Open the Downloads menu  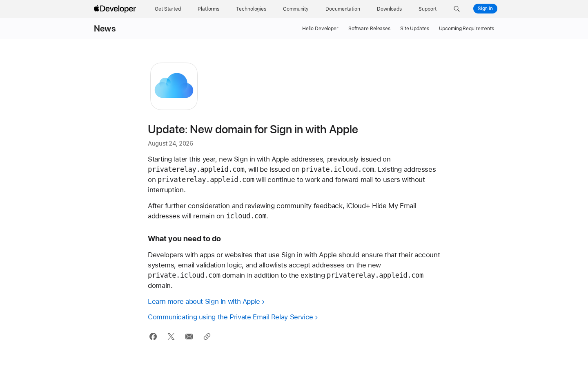pos(389,9)
